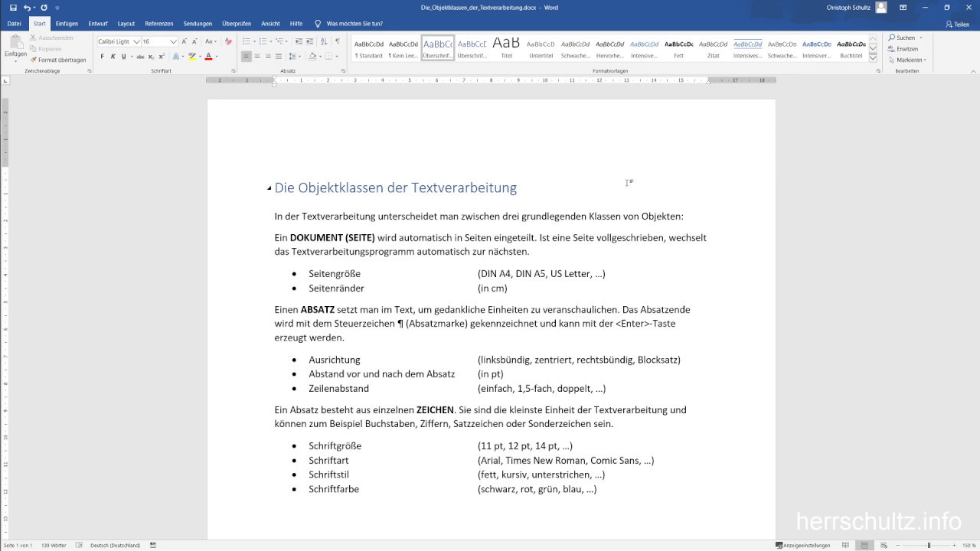980x551 pixels.
Task: Zoom out using the minus icon
Action: pyautogui.click(x=899, y=546)
